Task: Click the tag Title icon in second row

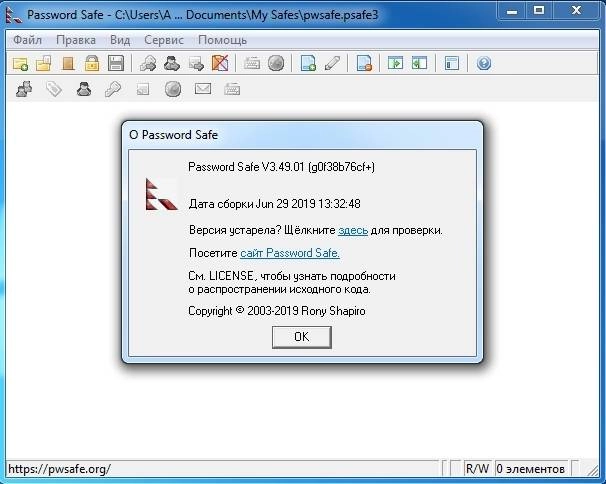Action: (x=54, y=89)
